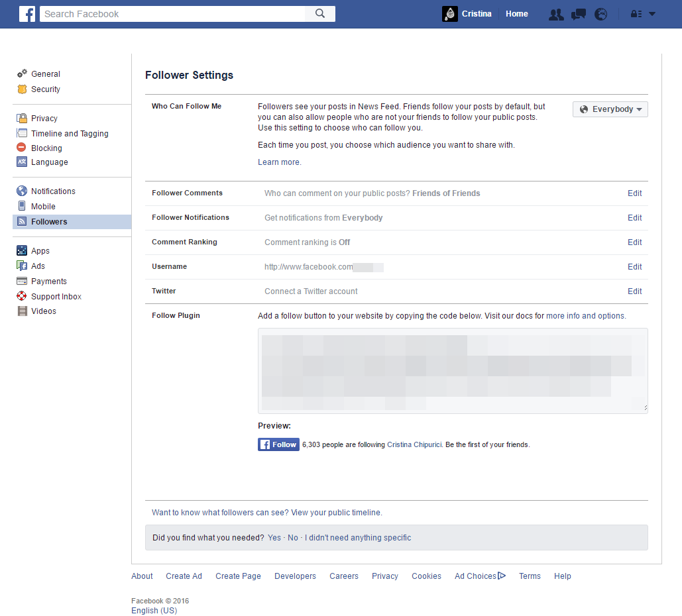Click the Facebook logo icon
The width and height of the screenshot is (682, 616).
27,14
